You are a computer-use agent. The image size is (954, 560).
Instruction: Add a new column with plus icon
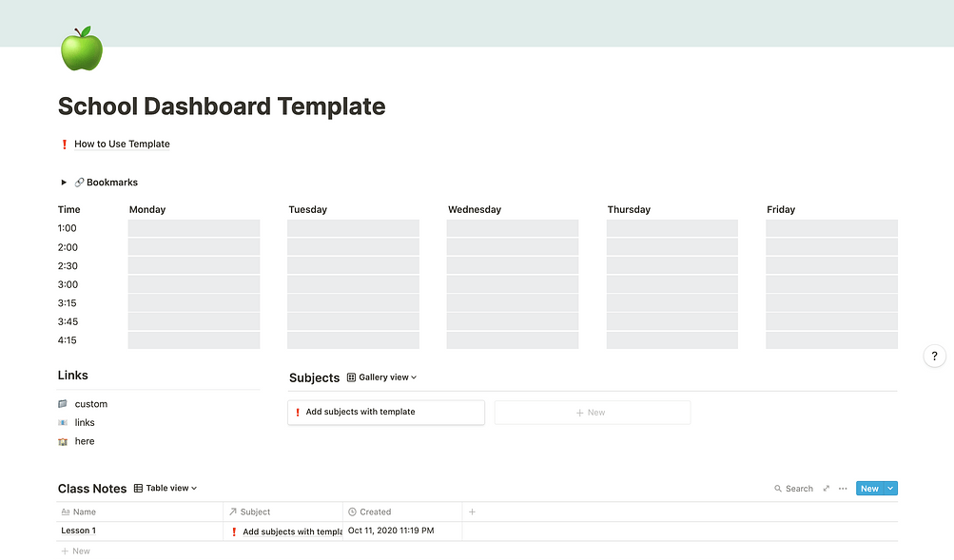coord(472,512)
